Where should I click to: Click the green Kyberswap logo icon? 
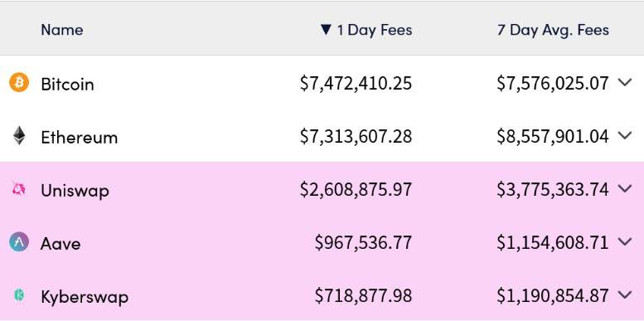click(19, 295)
